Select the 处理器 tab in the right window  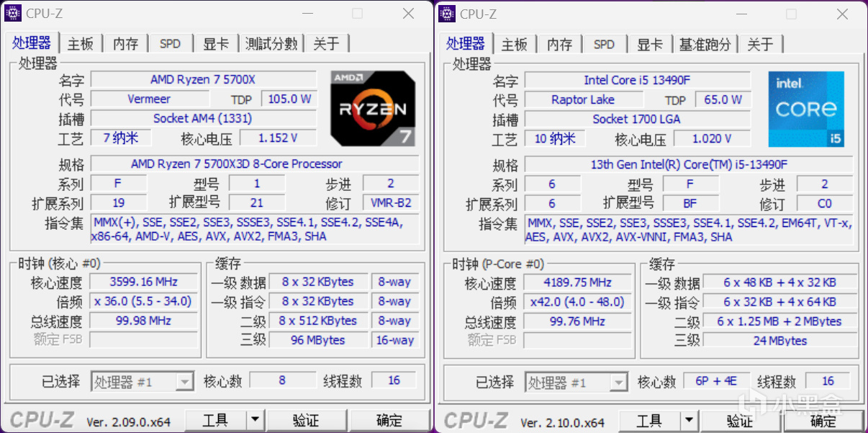click(x=466, y=43)
